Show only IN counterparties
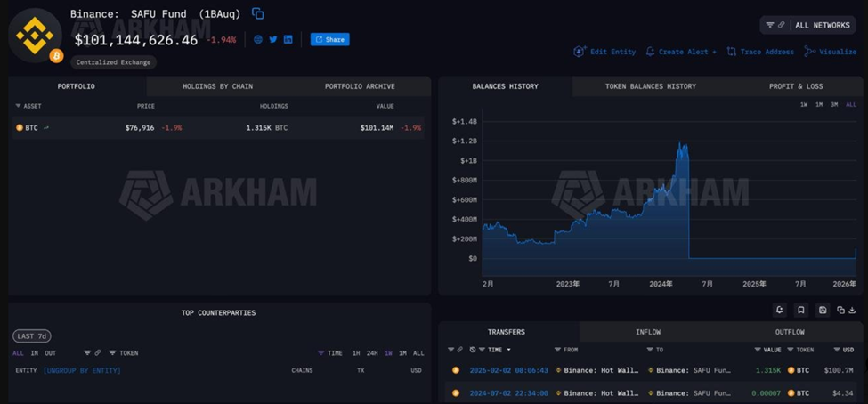Image resolution: width=868 pixels, height=404 pixels. click(x=35, y=353)
